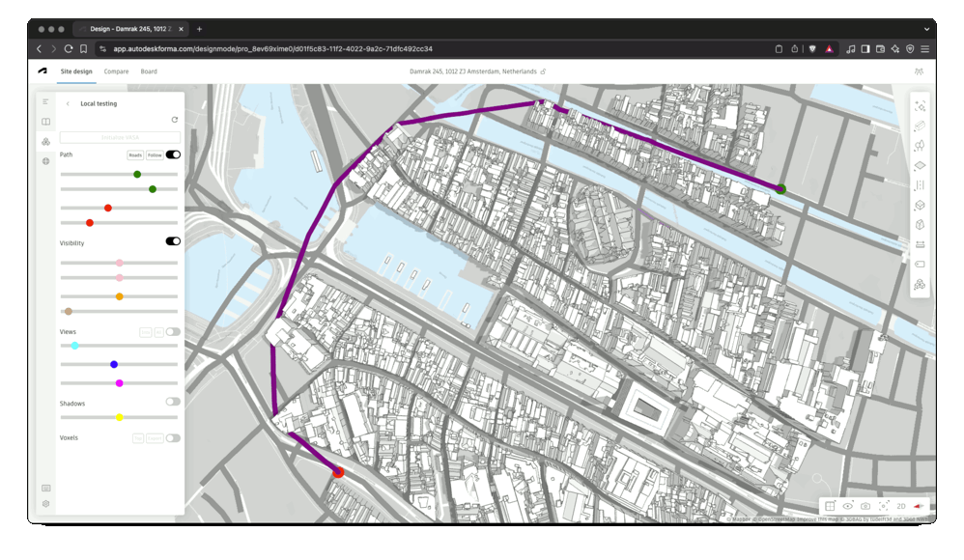
Task: Enable the Voxels toggle
Action: pos(173,438)
